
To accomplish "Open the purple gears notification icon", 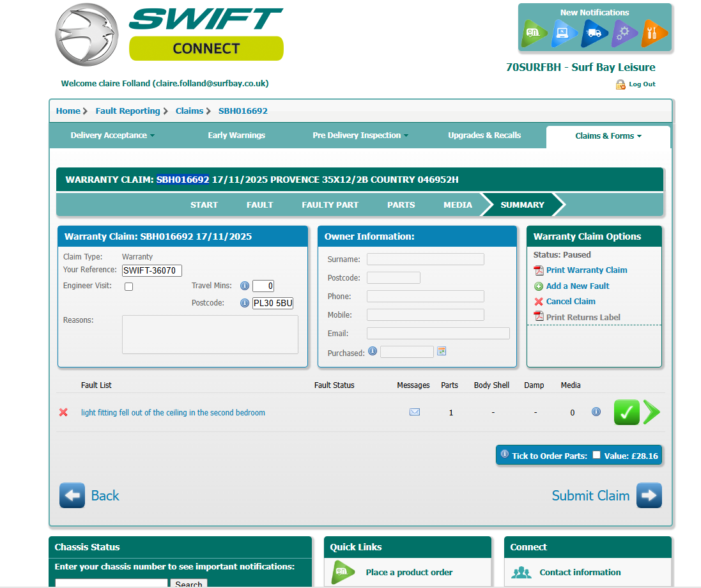I will tap(624, 34).
